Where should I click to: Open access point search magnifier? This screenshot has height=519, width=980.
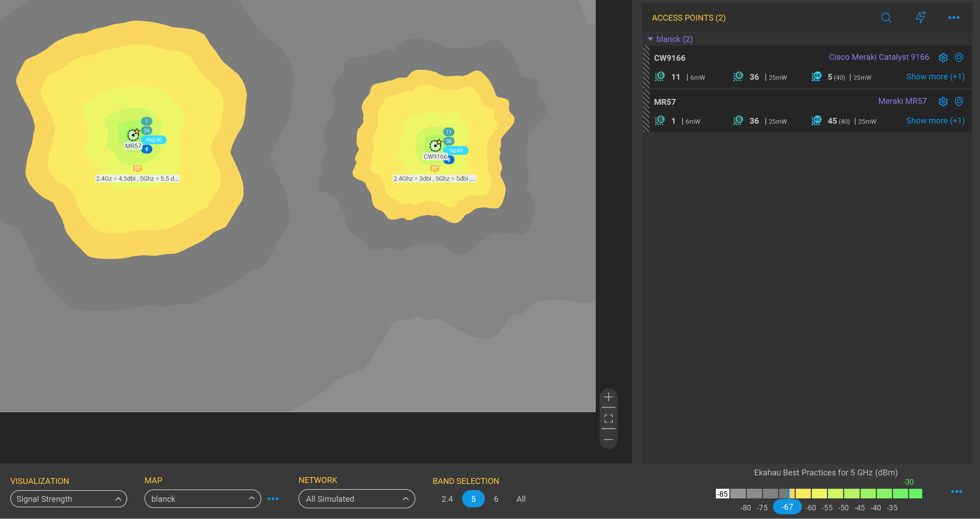click(x=886, y=18)
